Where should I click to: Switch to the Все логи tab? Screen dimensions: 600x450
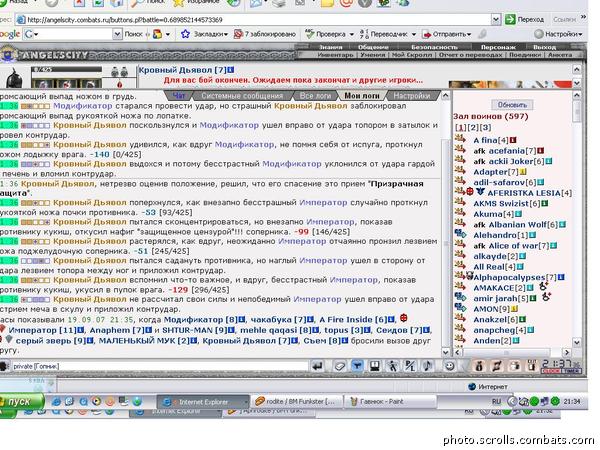pyautogui.click(x=315, y=96)
